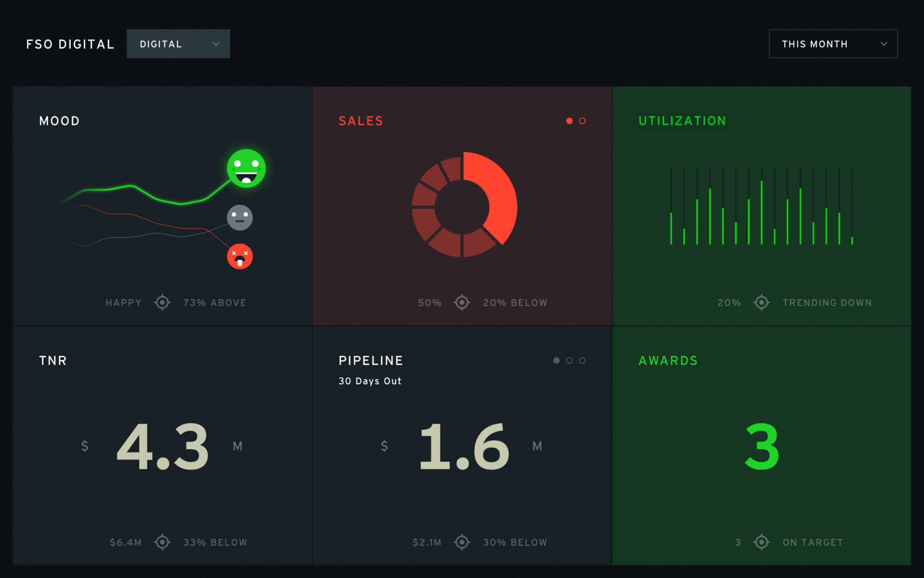This screenshot has width=924, height=578.
Task: Click target icon in Utilization card
Action: (x=762, y=302)
